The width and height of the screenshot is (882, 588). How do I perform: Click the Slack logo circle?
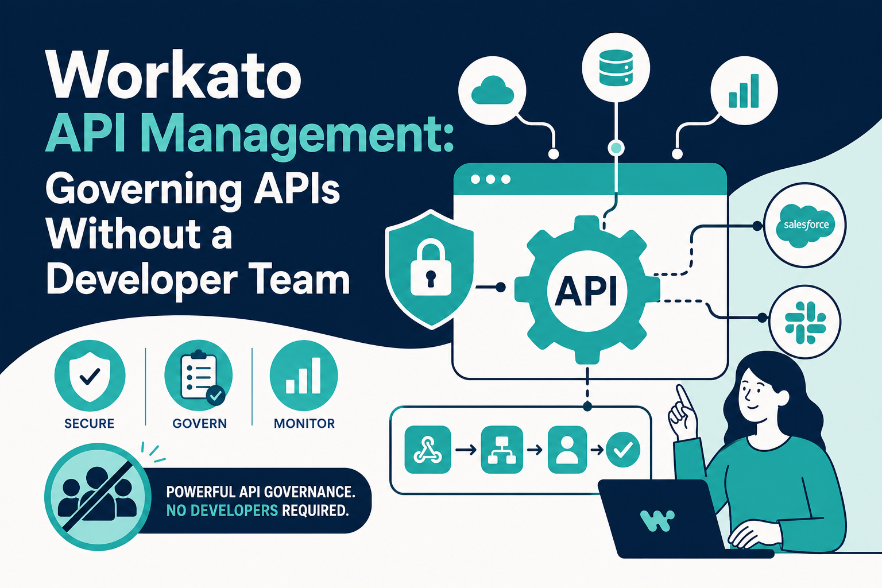pyautogui.click(x=805, y=321)
